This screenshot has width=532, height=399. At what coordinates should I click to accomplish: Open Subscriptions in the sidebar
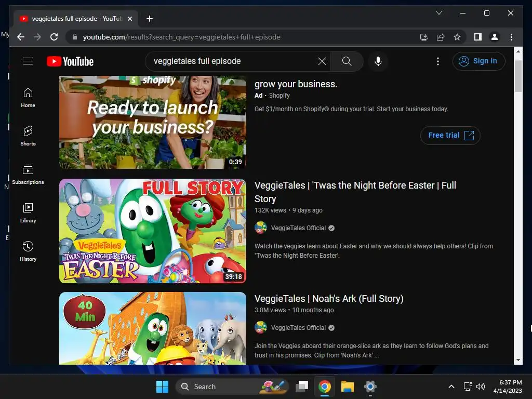[x=28, y=175]
